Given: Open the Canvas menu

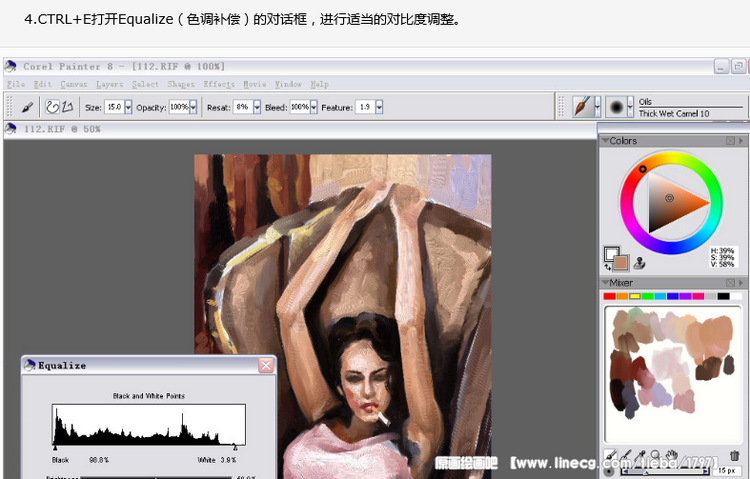Looking at the screenshot, I should (x=74, y=84).
